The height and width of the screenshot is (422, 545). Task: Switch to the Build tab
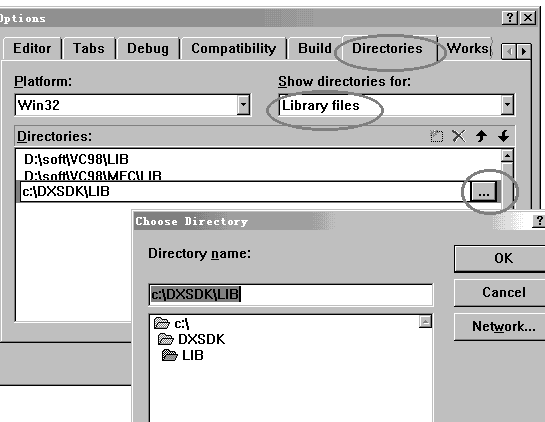pos(315,48)
